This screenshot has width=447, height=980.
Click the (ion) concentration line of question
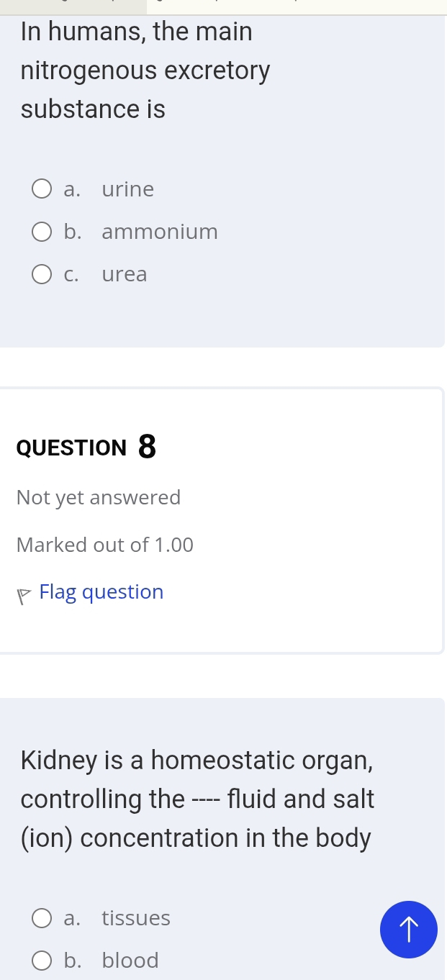196,838
